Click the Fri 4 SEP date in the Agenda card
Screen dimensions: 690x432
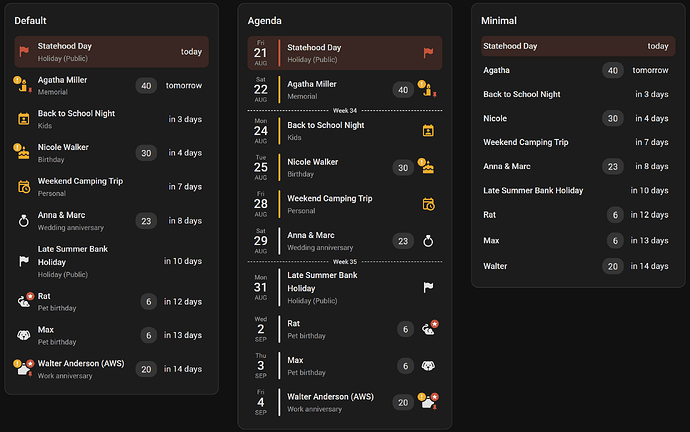261,402
